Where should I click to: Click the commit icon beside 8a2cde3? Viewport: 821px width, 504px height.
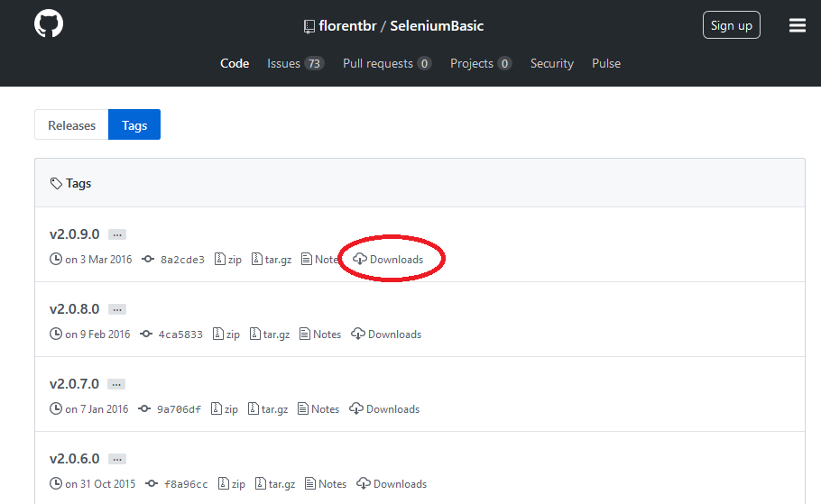coord(148,259)
